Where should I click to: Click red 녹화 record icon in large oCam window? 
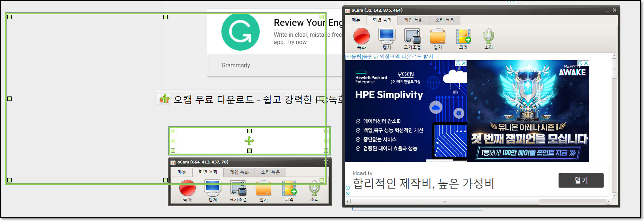(x=361, y=36)
